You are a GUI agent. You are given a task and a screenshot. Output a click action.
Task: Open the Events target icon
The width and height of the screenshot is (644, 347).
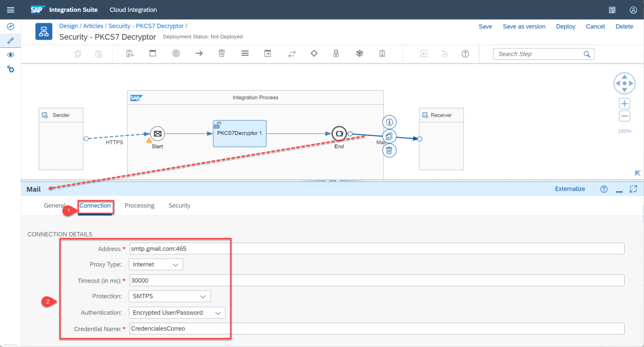click(x=176, y=53)
